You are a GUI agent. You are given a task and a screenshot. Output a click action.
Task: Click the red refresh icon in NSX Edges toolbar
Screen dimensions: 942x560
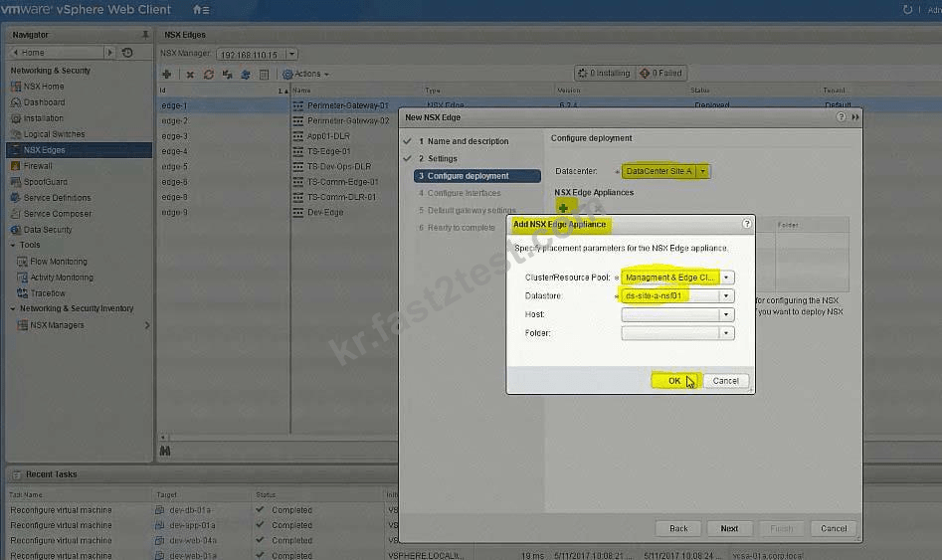(209, 75)
